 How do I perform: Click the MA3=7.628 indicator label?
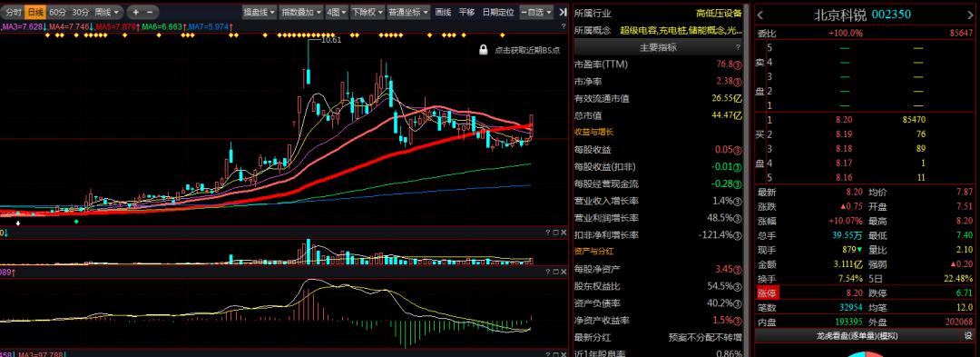point(24,27)
